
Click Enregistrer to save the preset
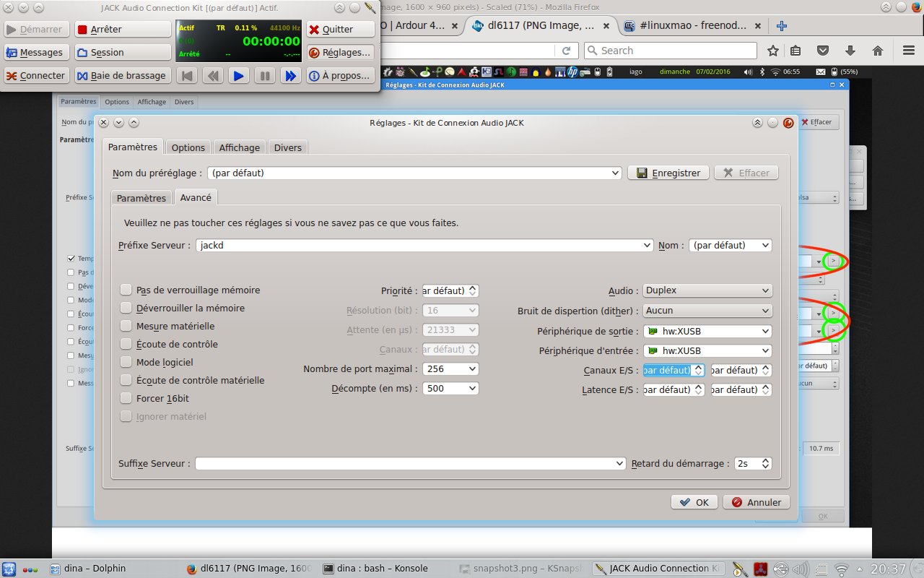pos(668,173)
